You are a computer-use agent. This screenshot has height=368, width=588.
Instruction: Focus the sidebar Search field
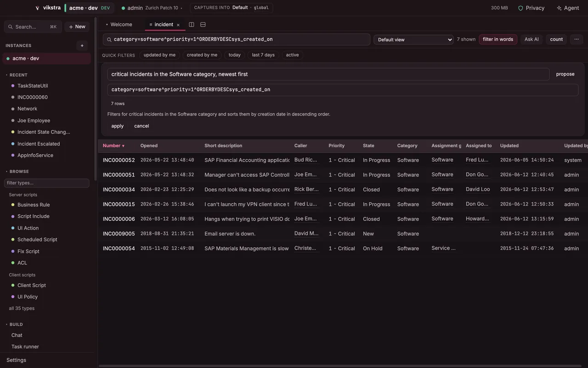(x=33, y=27)
